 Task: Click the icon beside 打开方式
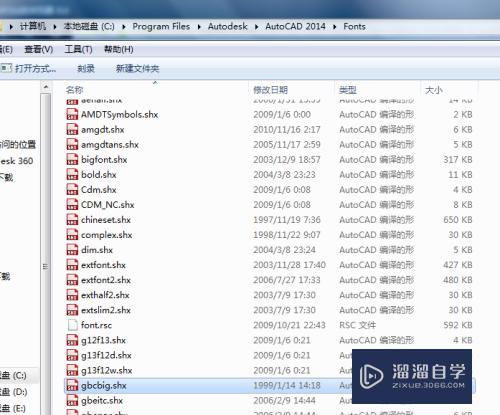[6, 68]
